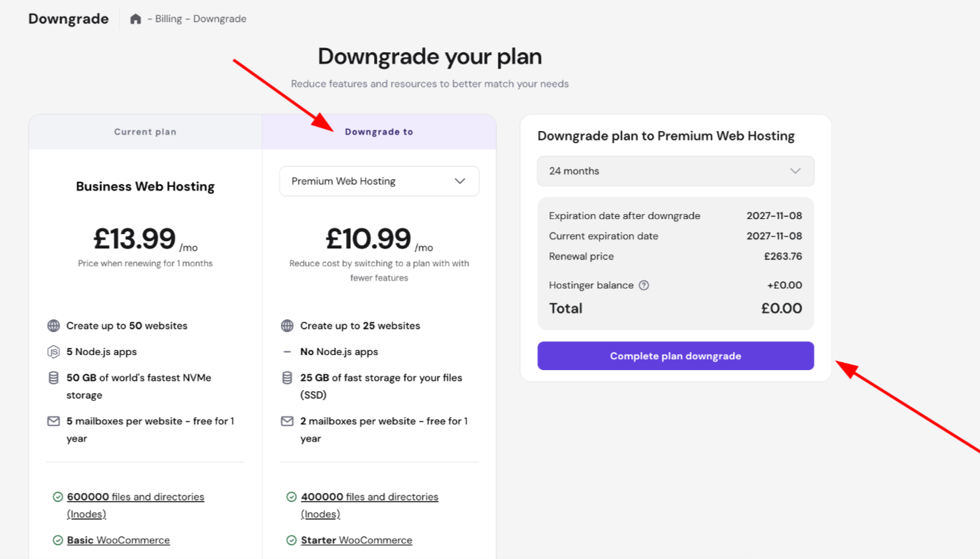The image size is (980, 559).
Task: Click chevron arrow in the 24 months selector
Action: [x=795, y=171]
